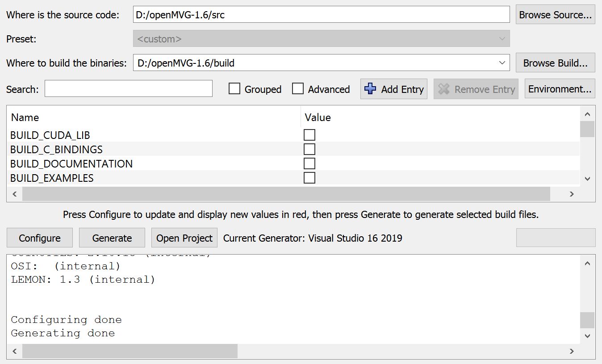Select the BUILD_EXAMPLES entry name
The width and height of the screenshot is (602, 364).
(52, 178)
